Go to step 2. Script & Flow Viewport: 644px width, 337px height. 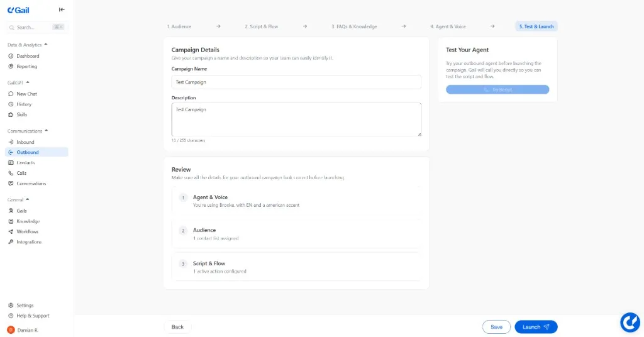click(x=261, y=26)
